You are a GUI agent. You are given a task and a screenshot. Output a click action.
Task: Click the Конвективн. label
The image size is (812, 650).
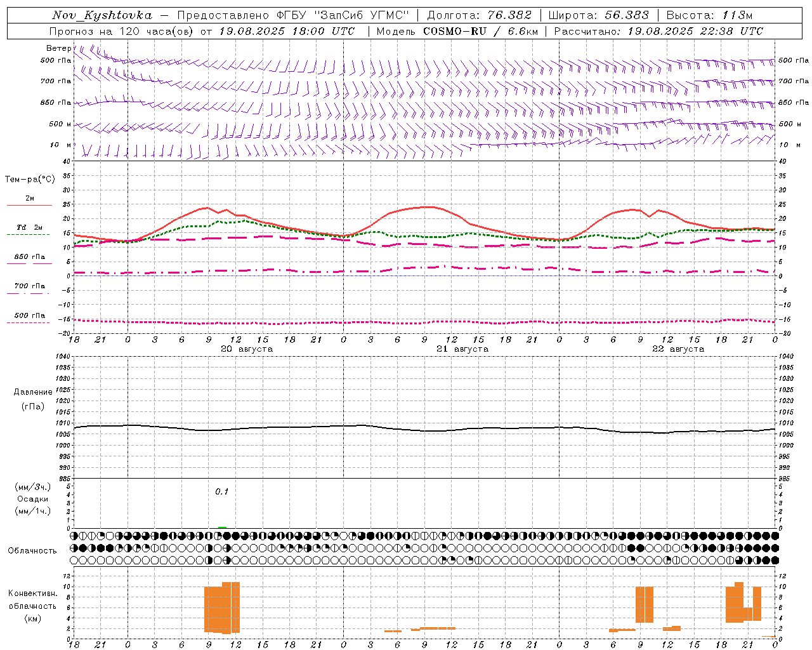pyautogui.click(x=32, y=594)
